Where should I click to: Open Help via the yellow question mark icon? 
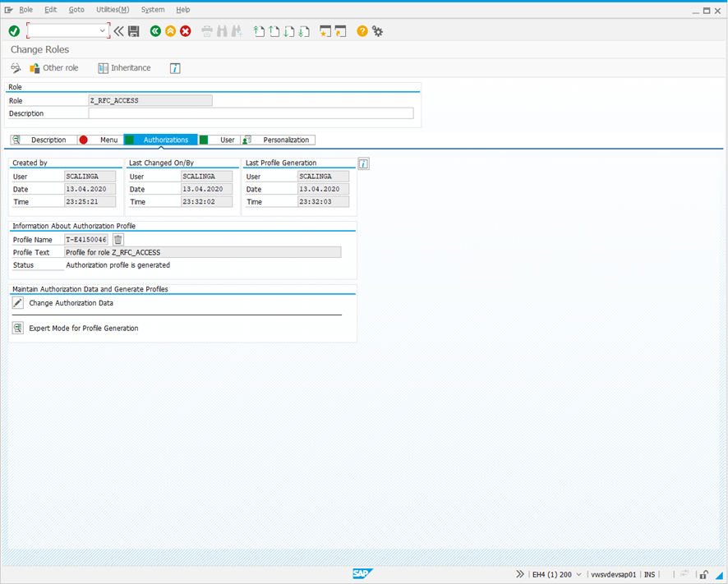pyautogui.click(x=362, y=31)
